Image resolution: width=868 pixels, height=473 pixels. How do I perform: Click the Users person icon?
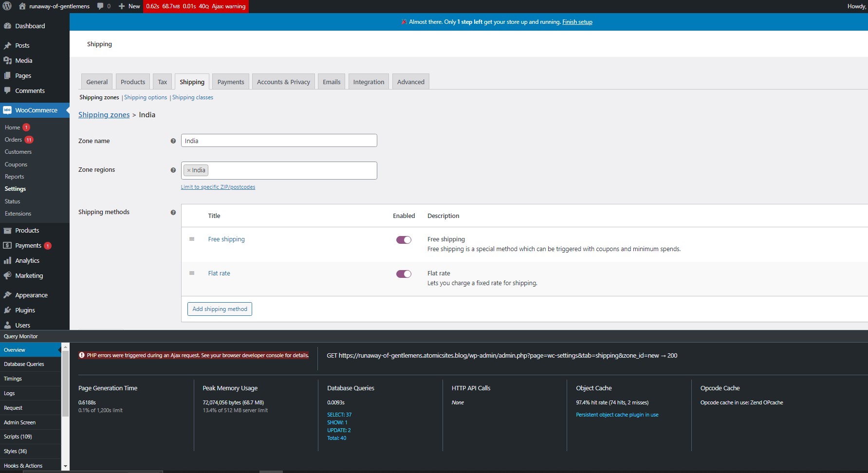(x=8, y=325)
